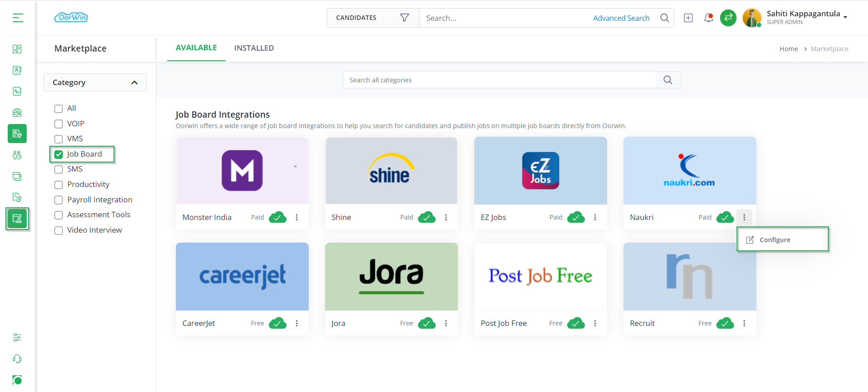Open the hamburger sidebar menu
This screenshot has width=868, height=392.
pyautogui.click(x=18, y=18)
